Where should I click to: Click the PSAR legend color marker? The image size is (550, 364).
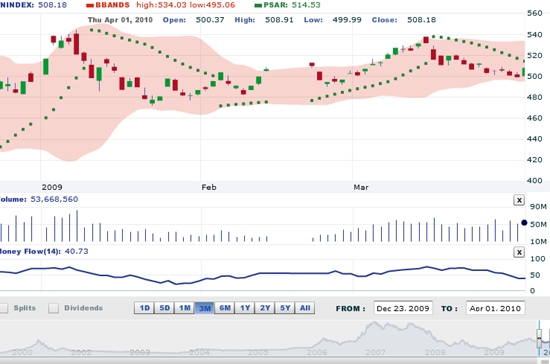coord(258,5)
